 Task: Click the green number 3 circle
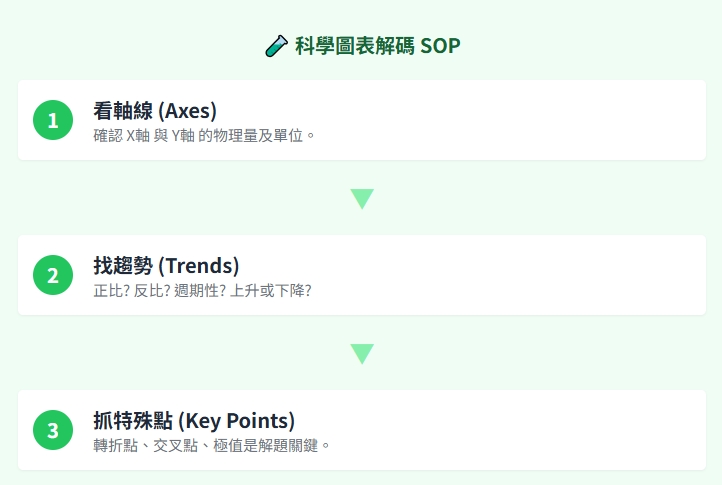click(53, 431)
